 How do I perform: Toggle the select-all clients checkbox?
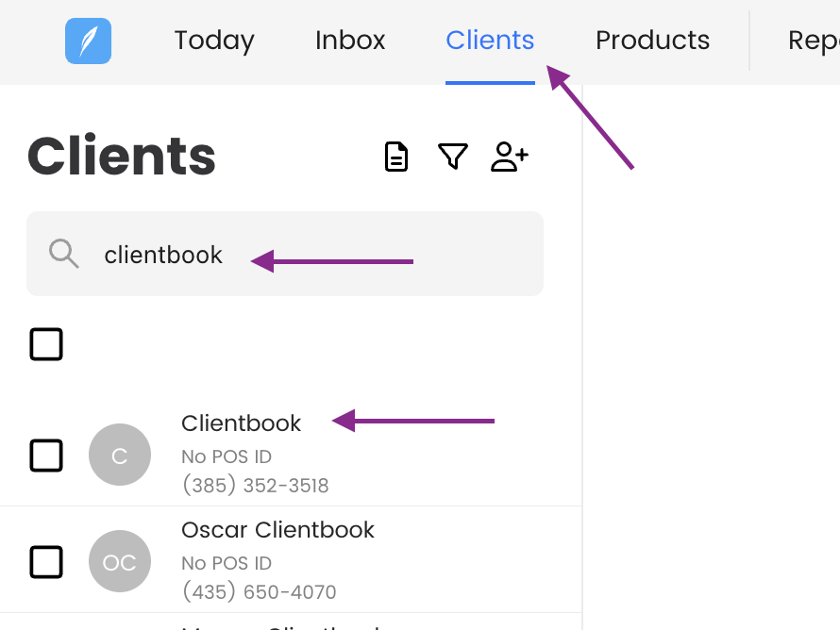(46, 345)
